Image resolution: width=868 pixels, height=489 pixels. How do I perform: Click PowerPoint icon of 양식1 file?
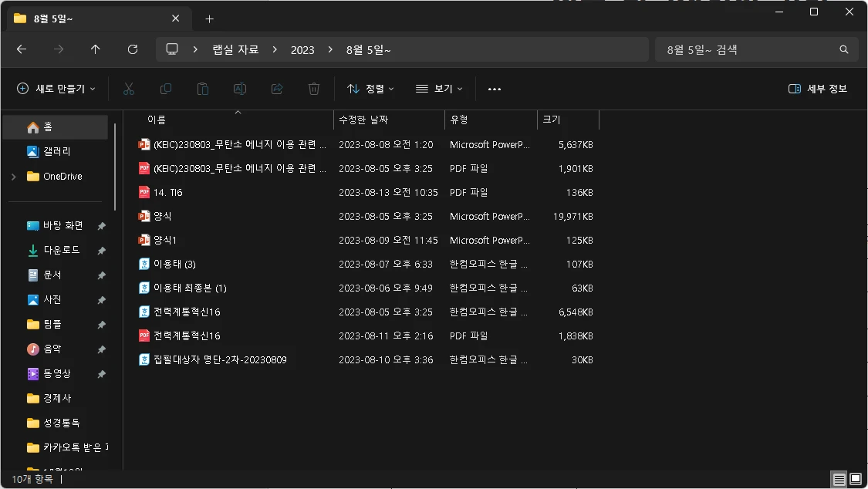click(x=144, y=240)
